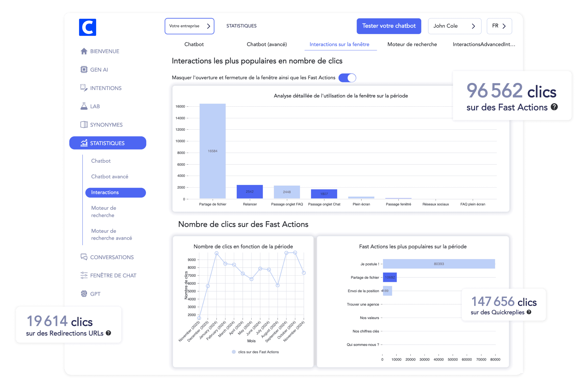Expand the FR language selector
Viewport: 588px width, 388px height.
point(499,26)
